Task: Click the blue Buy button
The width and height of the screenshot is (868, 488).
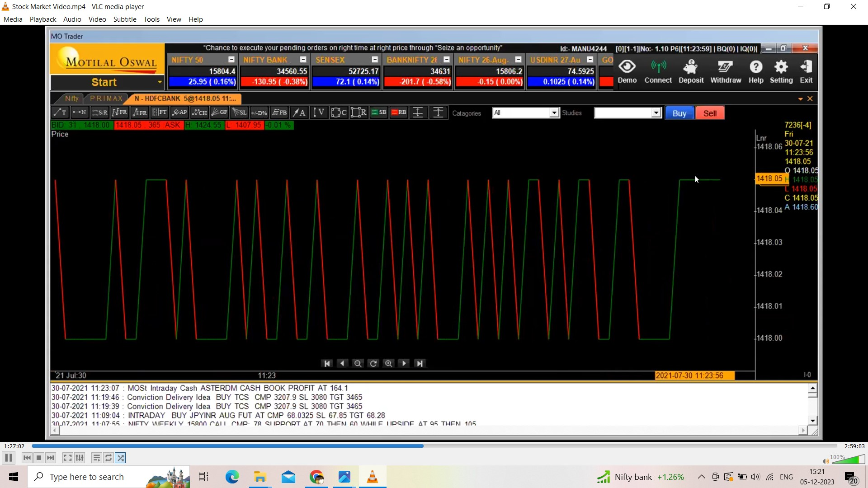Action: point(679,113)
